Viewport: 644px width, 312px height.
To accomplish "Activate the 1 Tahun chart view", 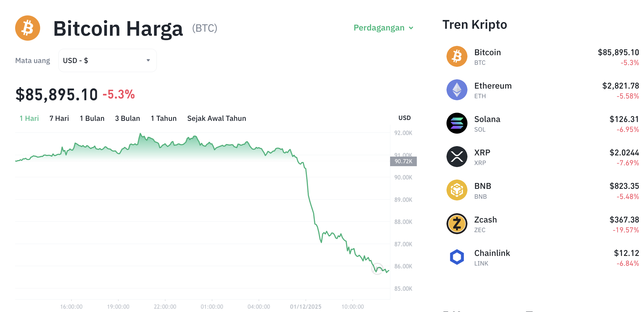I will (163, 118).
